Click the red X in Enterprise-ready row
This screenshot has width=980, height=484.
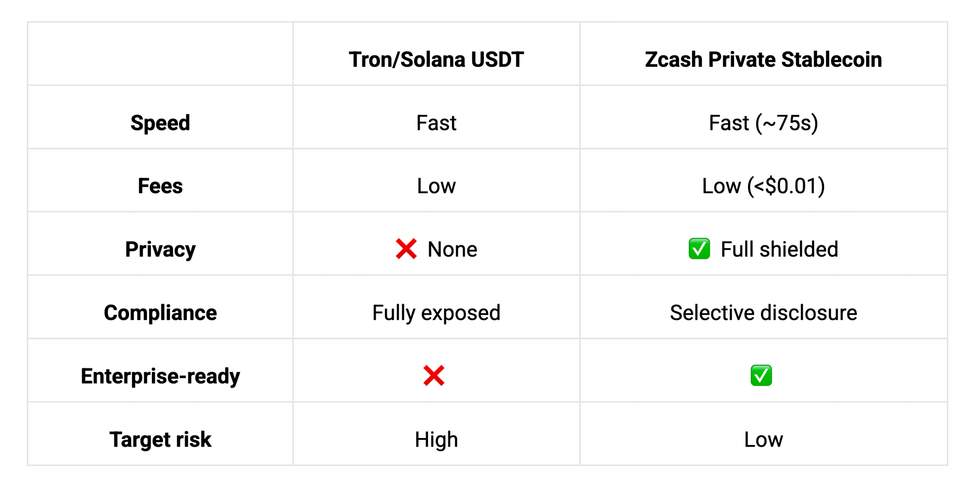tap(434, 376)
